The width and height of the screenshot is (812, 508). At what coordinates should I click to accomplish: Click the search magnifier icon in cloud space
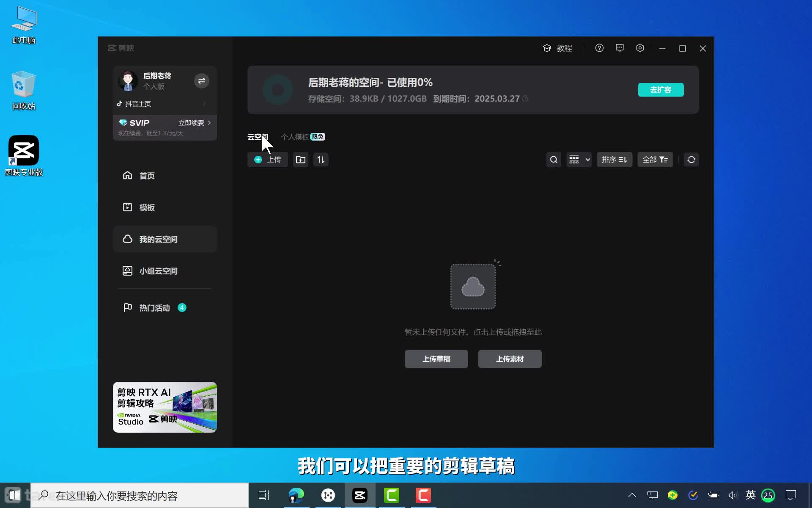(x=554, y=160)
